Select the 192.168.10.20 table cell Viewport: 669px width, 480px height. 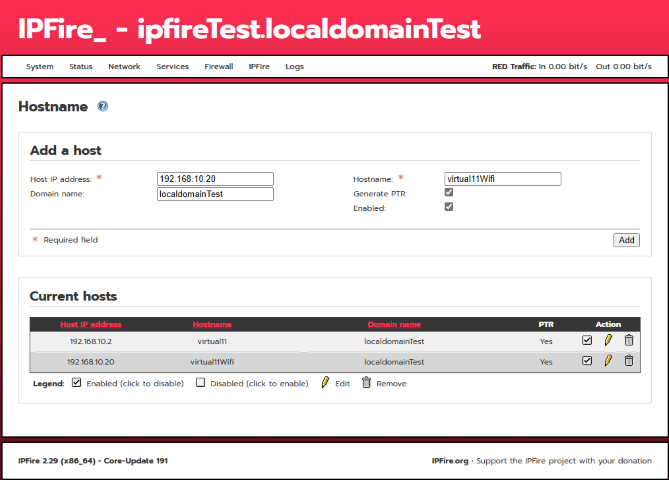90,362
